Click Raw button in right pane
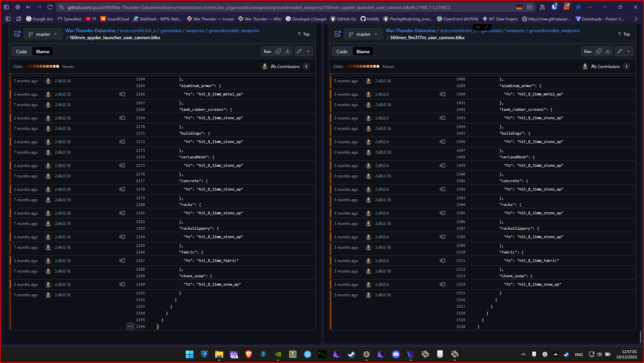 [587, 51]
